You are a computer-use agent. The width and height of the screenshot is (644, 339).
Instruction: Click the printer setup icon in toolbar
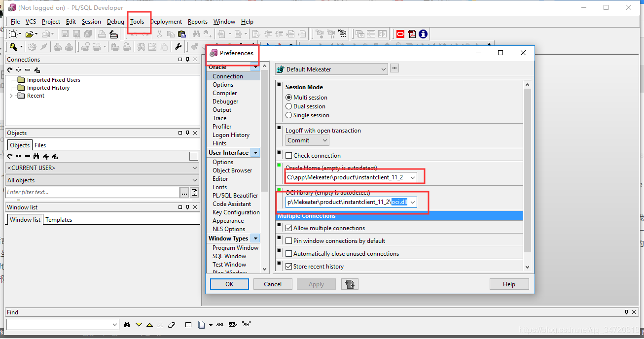(114, 34)
